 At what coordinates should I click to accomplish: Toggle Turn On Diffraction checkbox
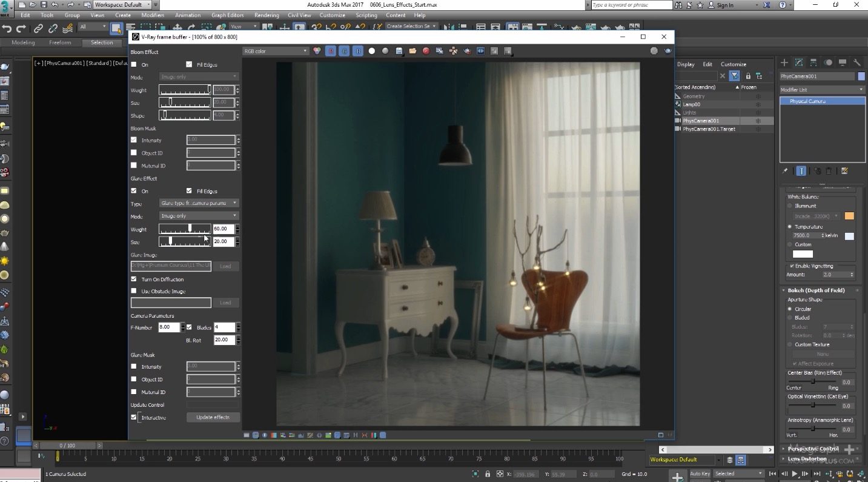[134, 279]
